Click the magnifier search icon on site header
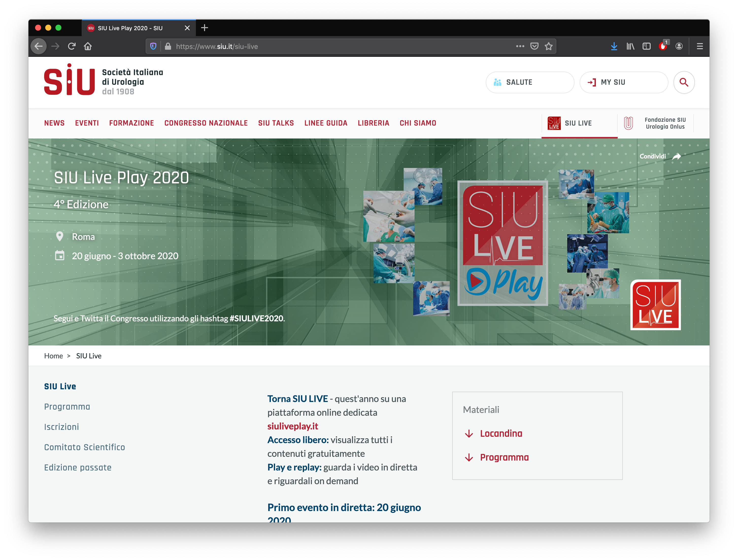The height and width of the screenshot is (560, 738). coord(684,82)
